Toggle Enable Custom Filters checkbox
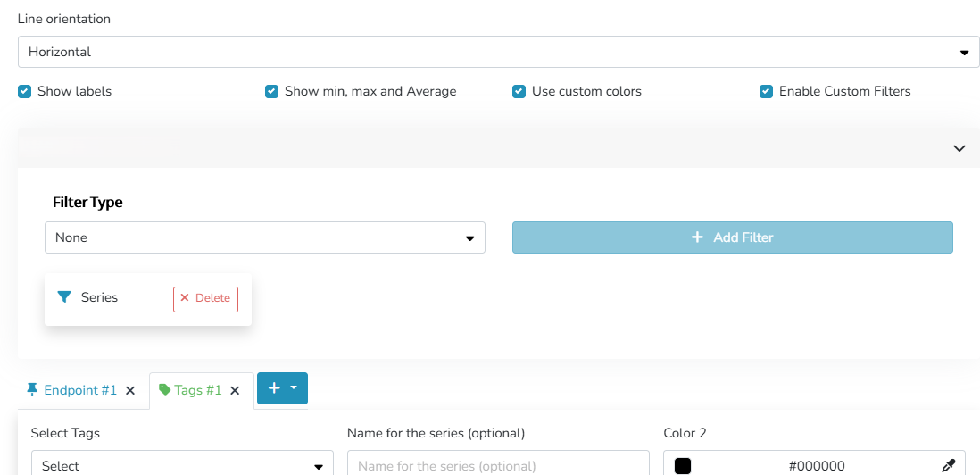 click(x=766, y=91)
